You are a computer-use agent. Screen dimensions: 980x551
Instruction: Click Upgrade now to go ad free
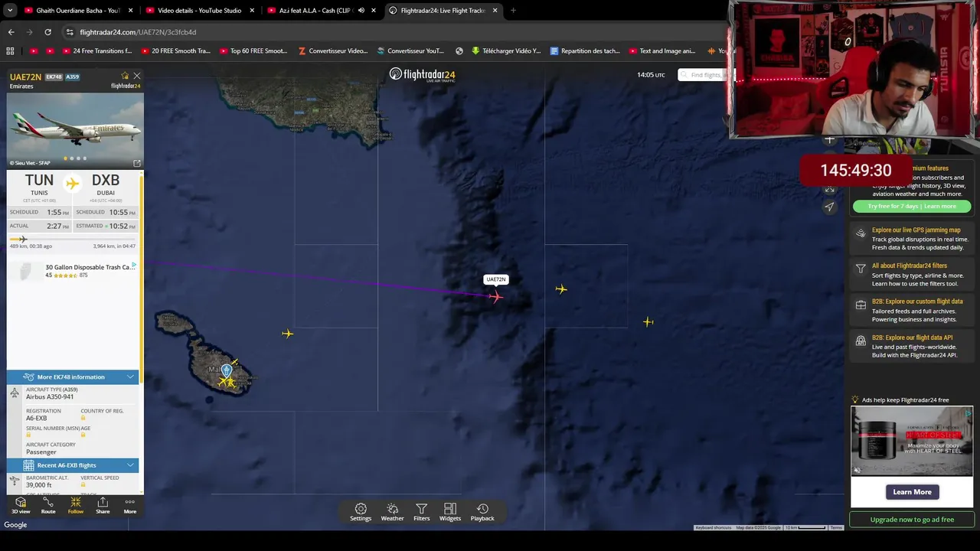[x=912, y=520]
